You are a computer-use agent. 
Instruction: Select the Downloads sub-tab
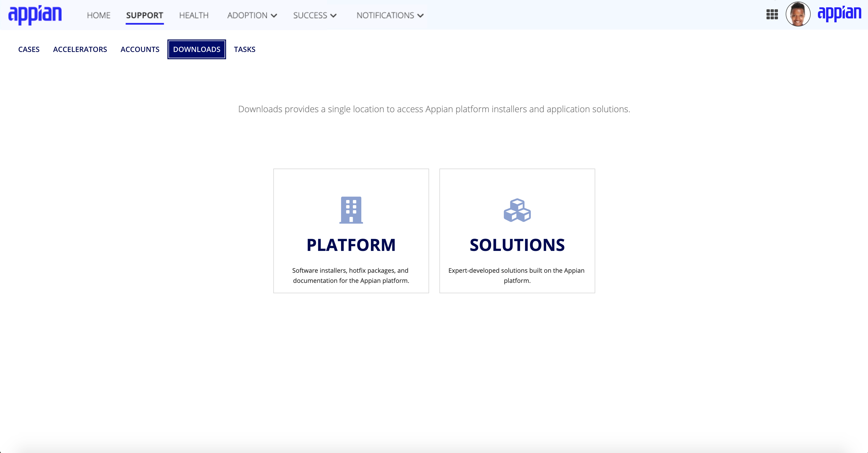[197, 49]
